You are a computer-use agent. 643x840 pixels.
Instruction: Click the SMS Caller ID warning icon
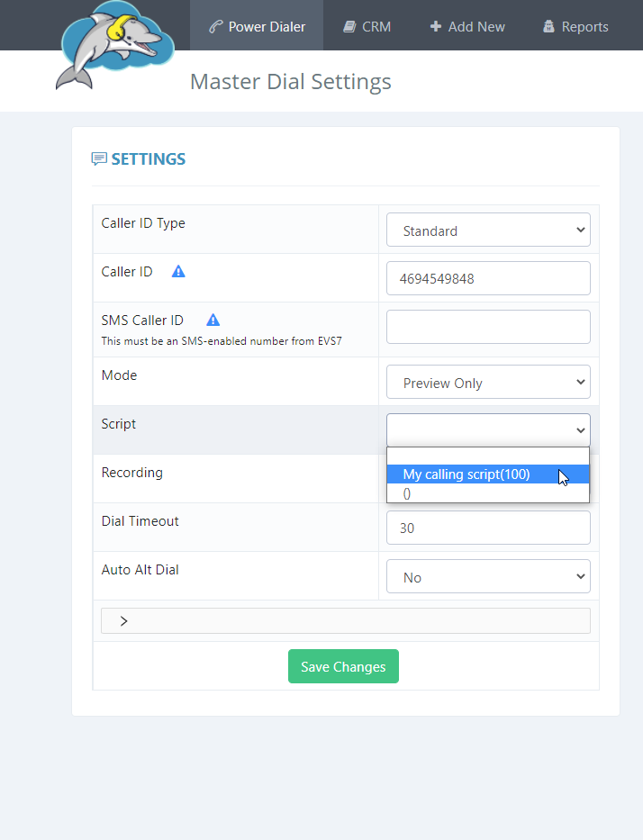click(x=213, y=320)
